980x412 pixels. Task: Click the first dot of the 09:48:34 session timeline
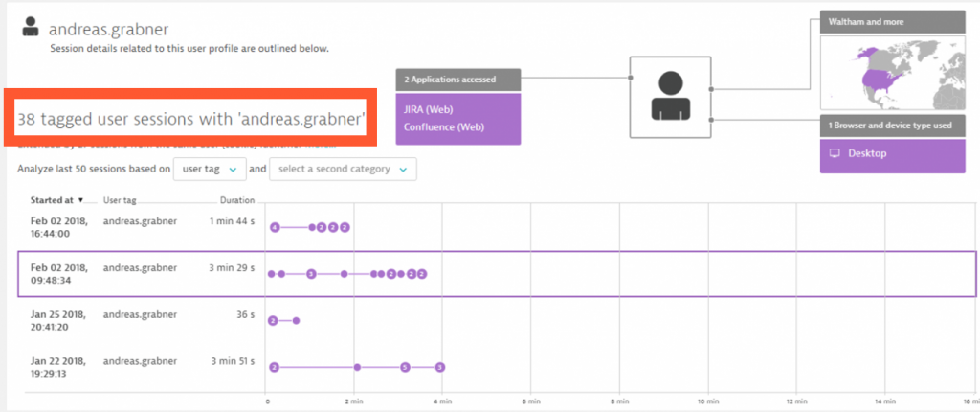[x=271, y=274]
